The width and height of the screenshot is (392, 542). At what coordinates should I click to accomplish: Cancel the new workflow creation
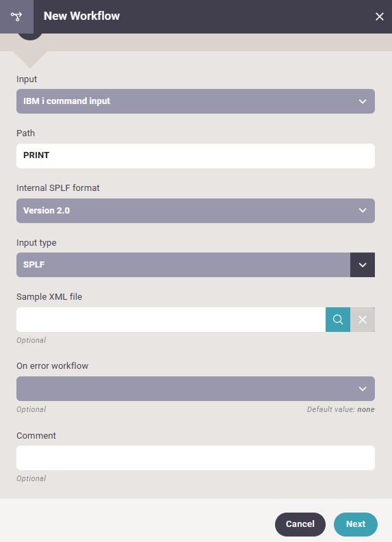(x=300, y=524)
